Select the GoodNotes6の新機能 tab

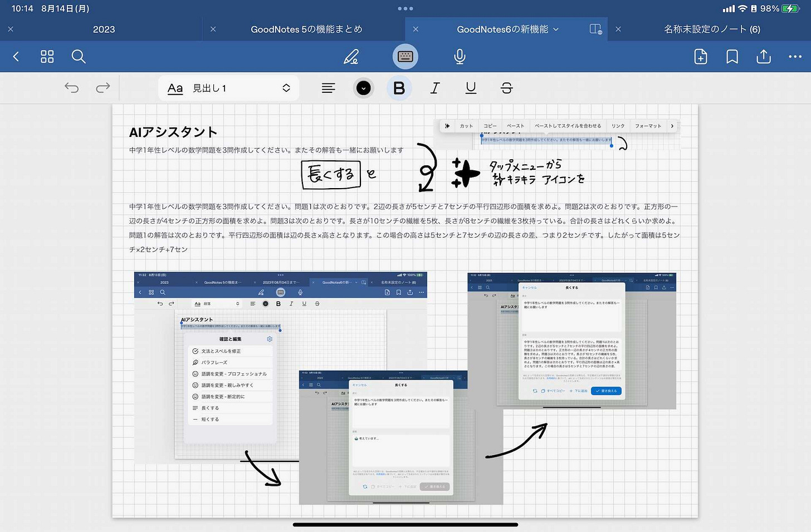pos(502,29)
